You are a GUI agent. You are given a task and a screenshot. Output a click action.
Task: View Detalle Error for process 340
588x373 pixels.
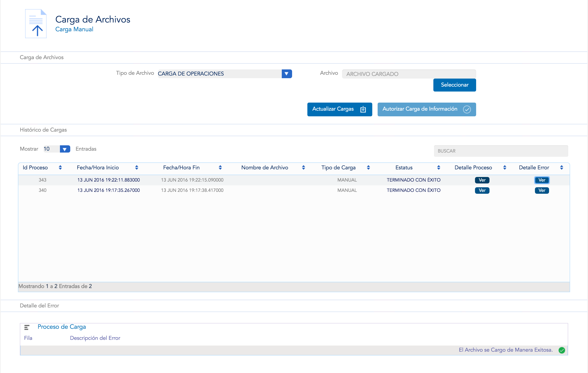pyautogui.click(x=542, y=190)
